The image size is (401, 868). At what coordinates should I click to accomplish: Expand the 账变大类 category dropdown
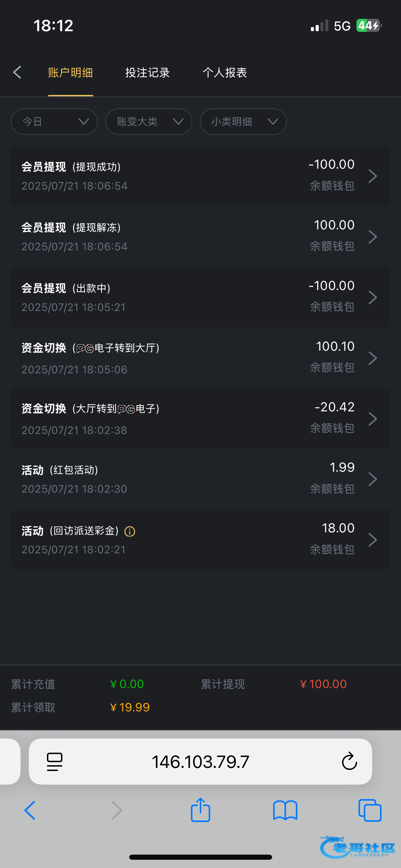pos(149,122)
